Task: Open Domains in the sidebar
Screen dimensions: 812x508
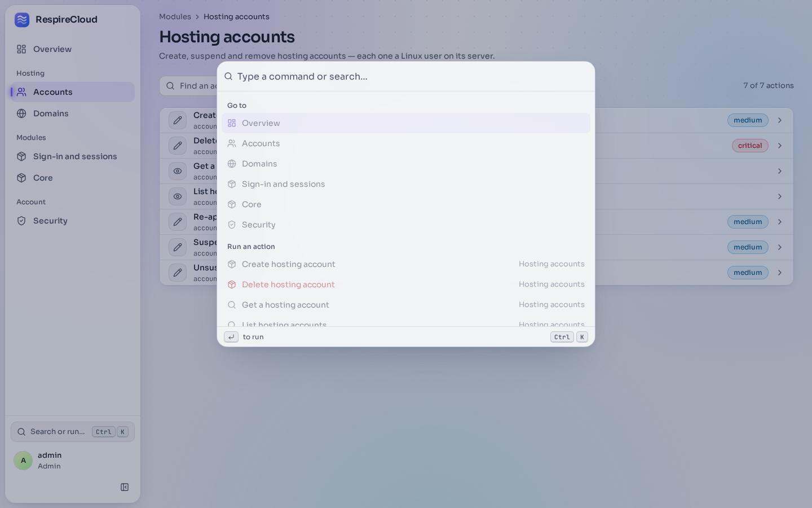Action: pos(73,113)
